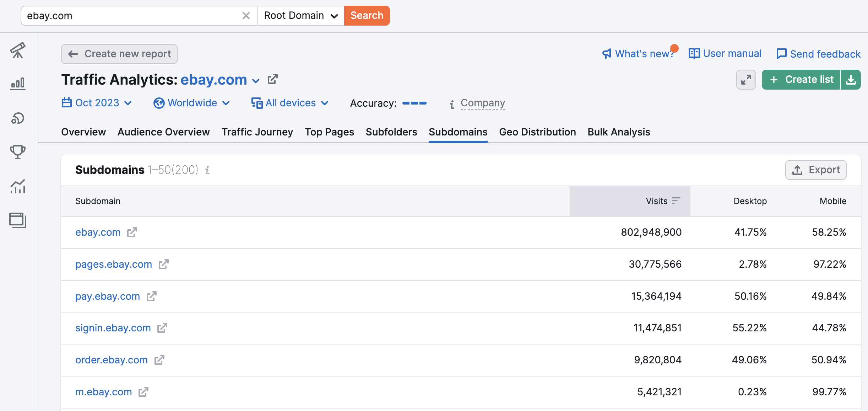This screenshot has height=411, width=868.
Task: Switch to the Top Pages tab
Action: (x=329, y=132)
